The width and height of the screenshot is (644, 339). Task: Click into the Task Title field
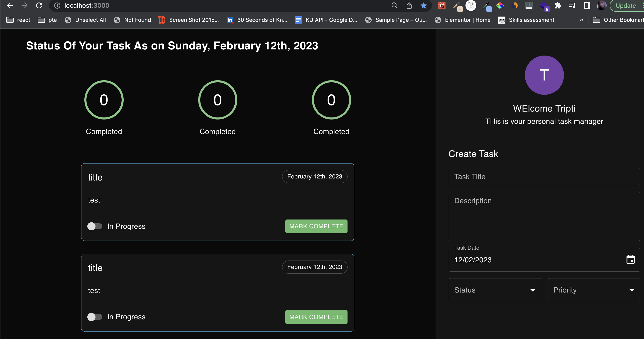click(544, 177)
